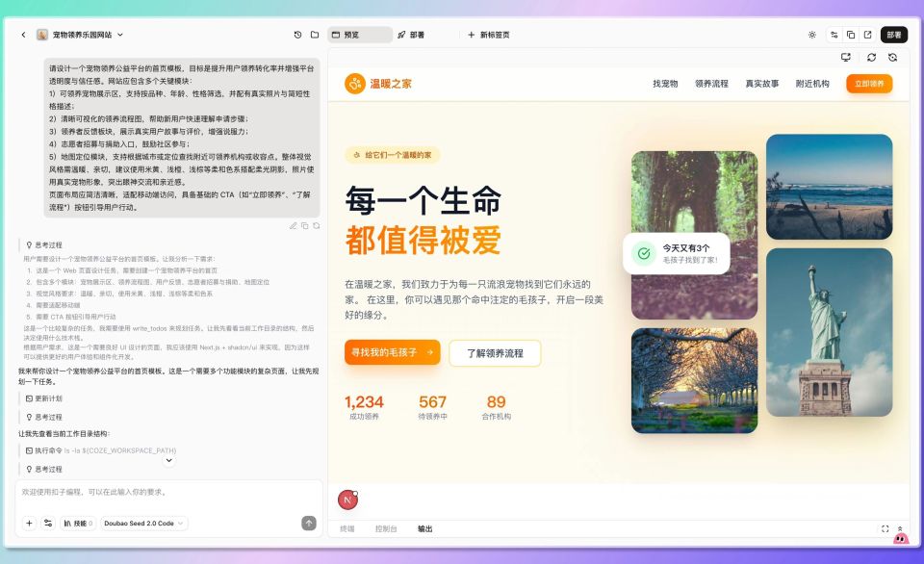Click the 了解领养流程 link in the hero section
The height and width of the screenshot is (564, 924).
point(495,352)
